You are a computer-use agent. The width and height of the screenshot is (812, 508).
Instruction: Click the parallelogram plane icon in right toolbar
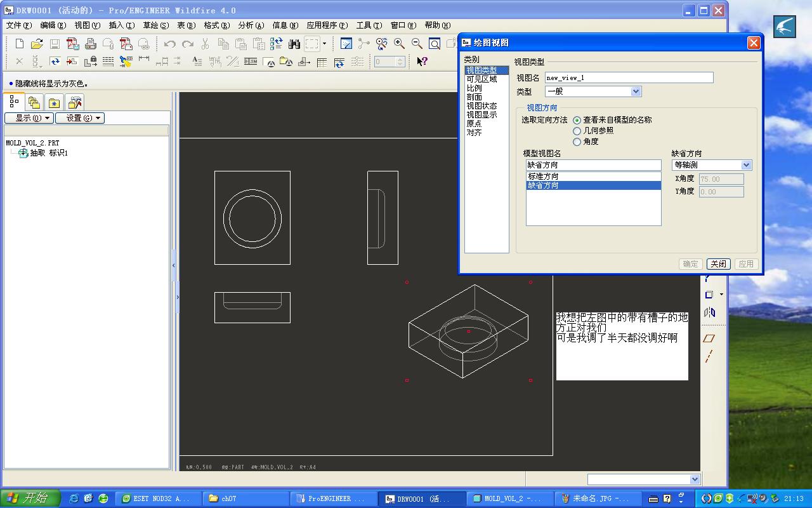click(x=709, y=338)
